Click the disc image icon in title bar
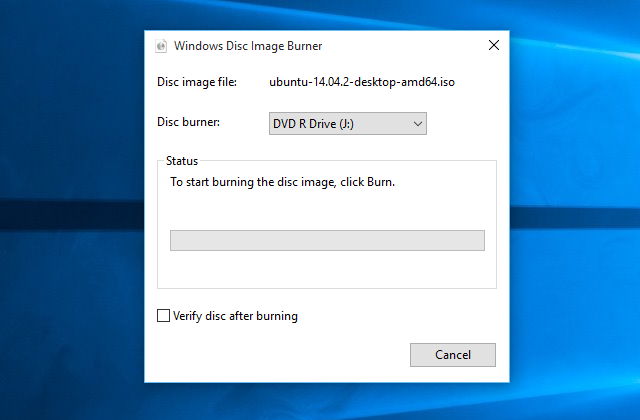Viewport: 640px width, 420px height. [x=161, y=46]
